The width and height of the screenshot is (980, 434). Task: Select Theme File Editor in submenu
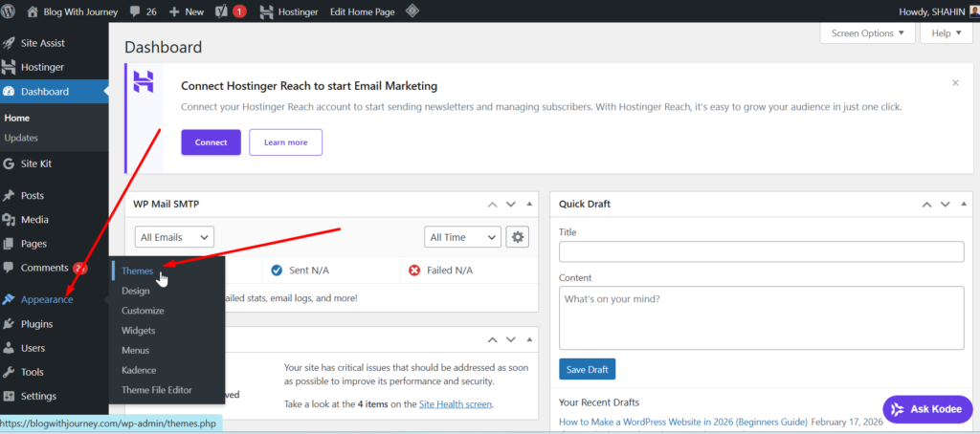click(x=156, y=390)
